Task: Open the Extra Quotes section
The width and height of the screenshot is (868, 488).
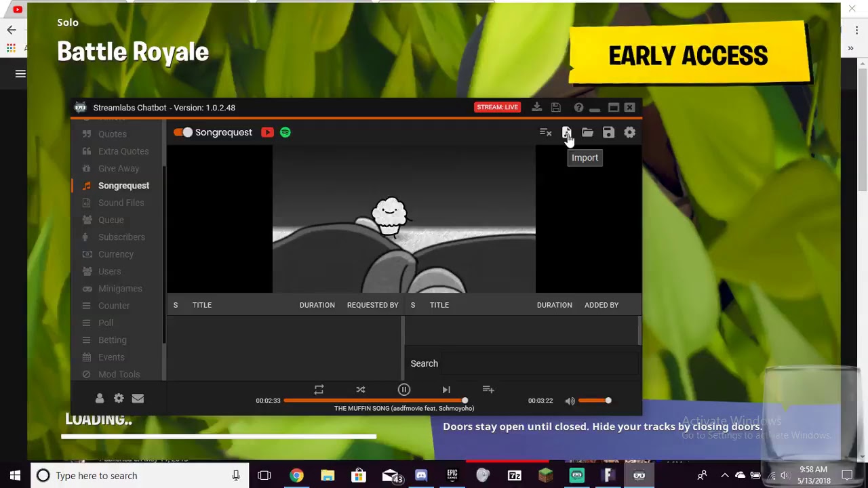Action: coord(123,151)
